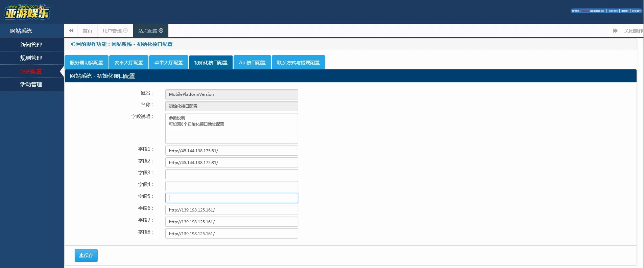This screenshot has height=268, width=644.
Task: Switch to 苹果大厅配置 tab
Action: pyautogui.click(x=169, y=62)
